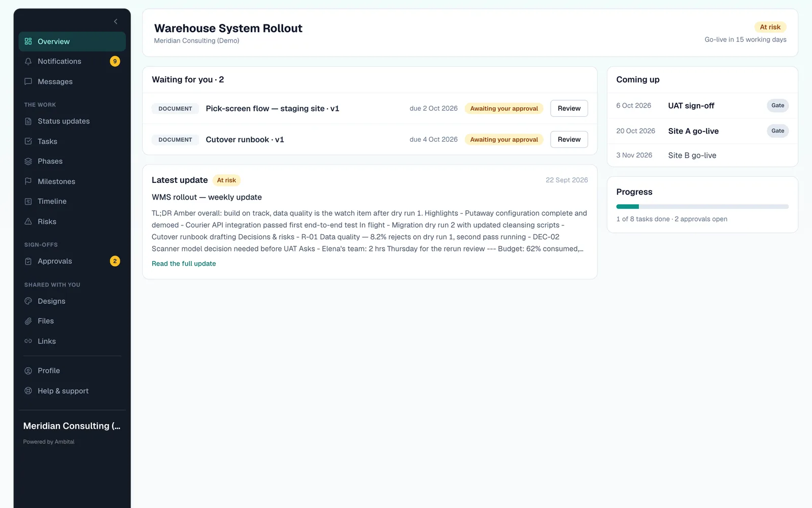Click the Timeline icon in sidebar
Image resolution: width=812 pixels, height=508 pixels.
point(28,202)
